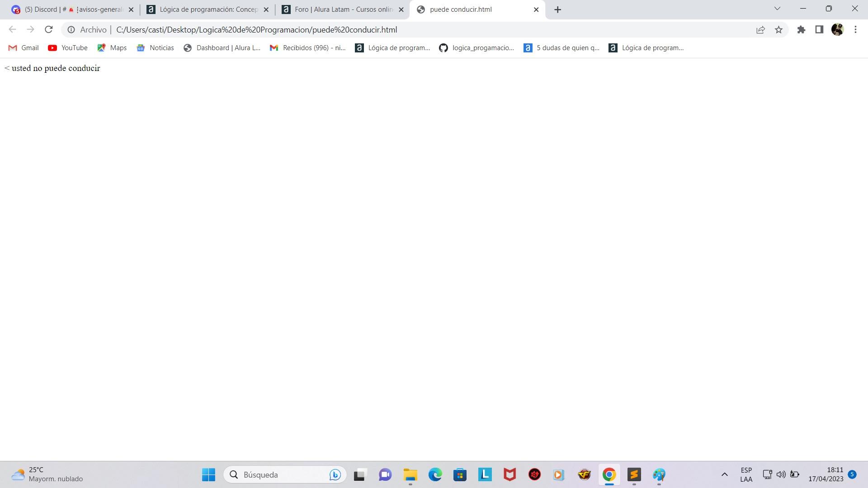Click the weather status in taskbar
Screen dimensions: 868x488
pos(45,474)
